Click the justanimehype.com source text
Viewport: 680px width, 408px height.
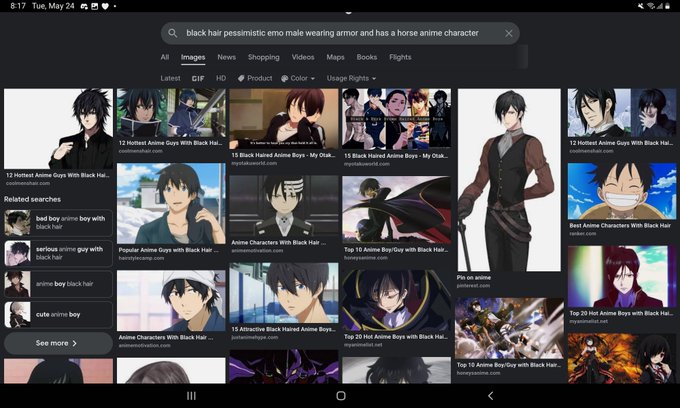point(255,337)
